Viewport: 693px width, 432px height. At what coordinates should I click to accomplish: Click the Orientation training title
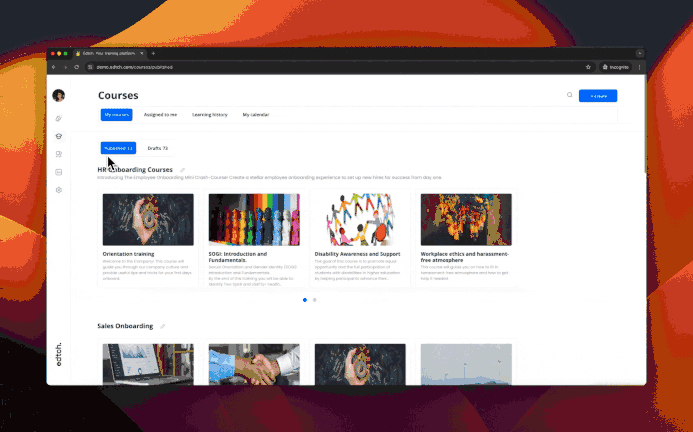[129, 254]
